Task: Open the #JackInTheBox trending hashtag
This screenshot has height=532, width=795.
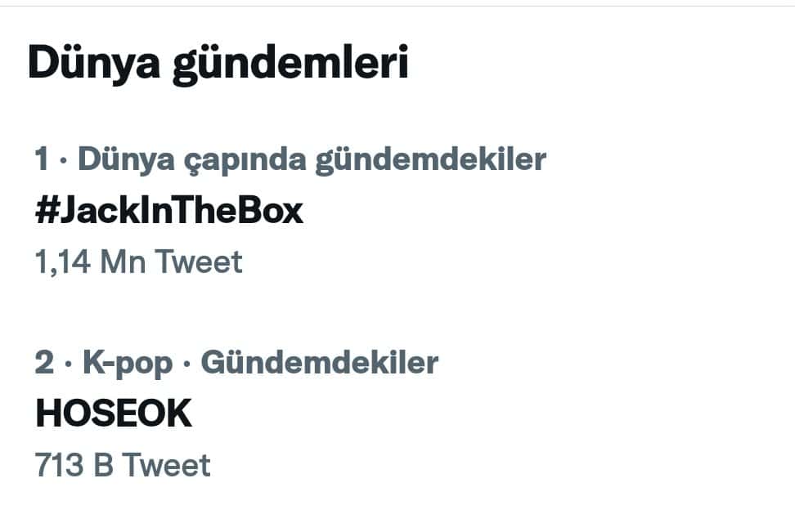Action: point(169,211)
